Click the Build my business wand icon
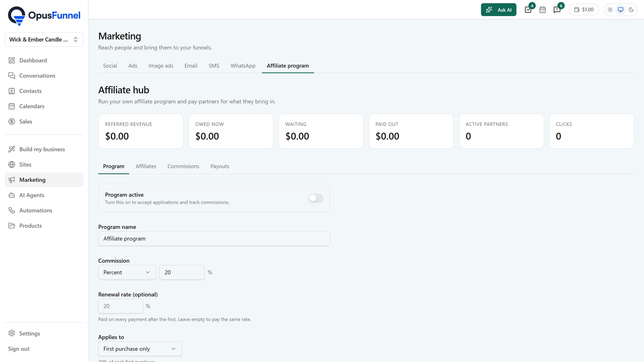 coord(12,149)
